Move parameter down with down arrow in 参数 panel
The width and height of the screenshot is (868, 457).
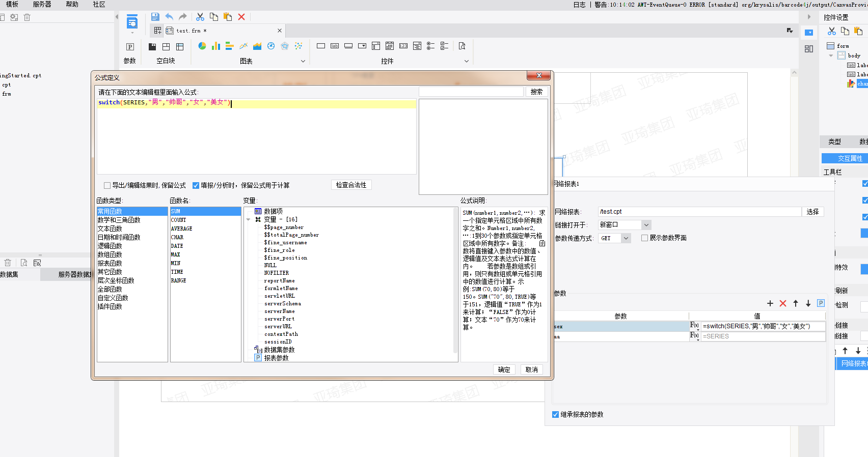pos(808,303)
